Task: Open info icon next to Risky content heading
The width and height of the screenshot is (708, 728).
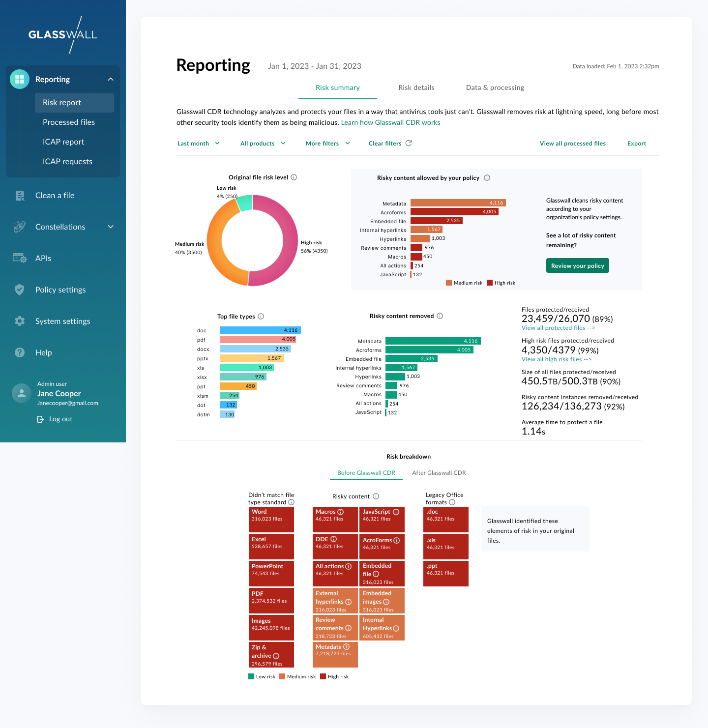Action: click(376, 496)
